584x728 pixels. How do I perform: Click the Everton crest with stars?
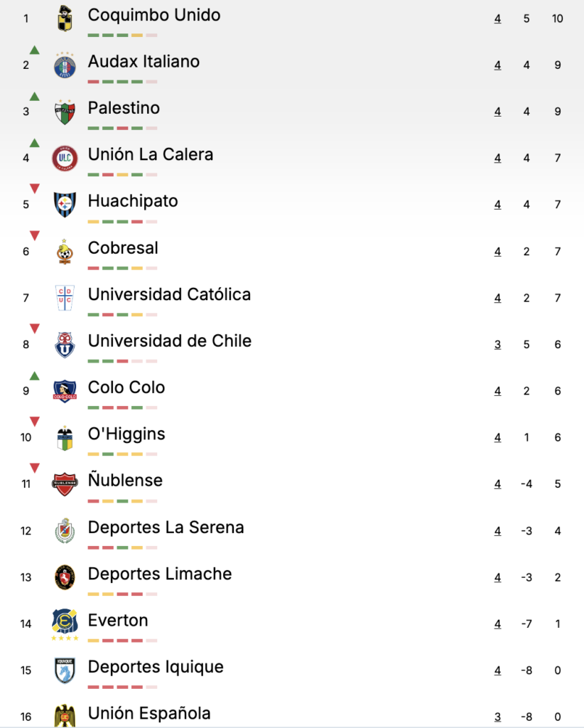click(65, 623)
